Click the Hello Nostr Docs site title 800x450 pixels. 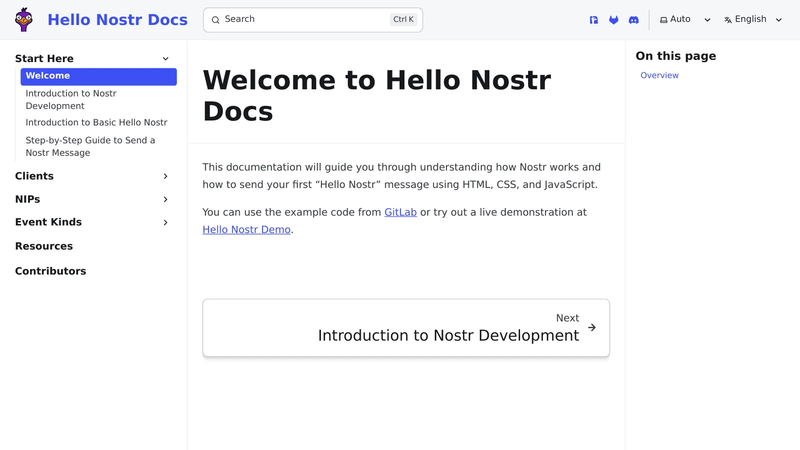(x=117, y=19)
